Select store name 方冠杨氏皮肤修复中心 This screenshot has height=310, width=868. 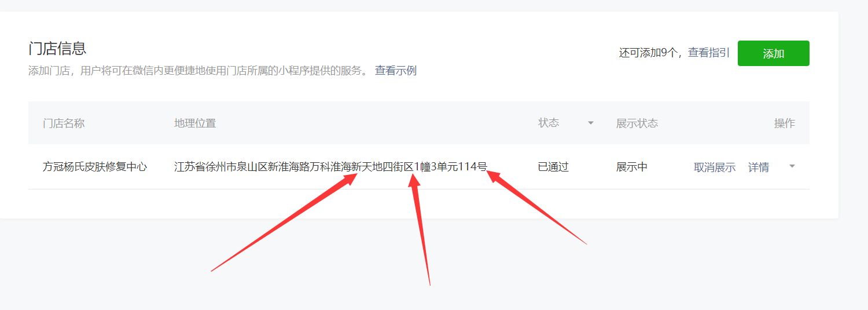95,167
